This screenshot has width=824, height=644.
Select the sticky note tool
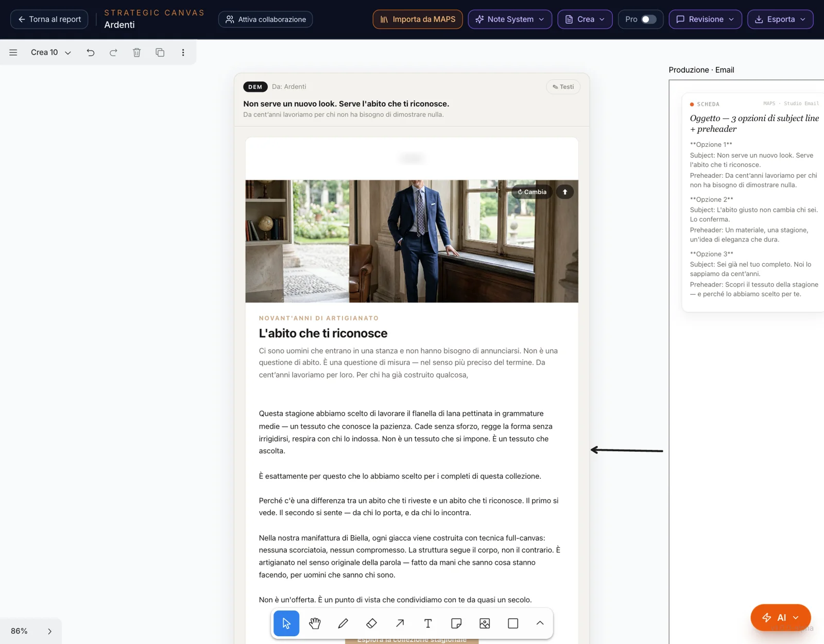coord(456,623)
